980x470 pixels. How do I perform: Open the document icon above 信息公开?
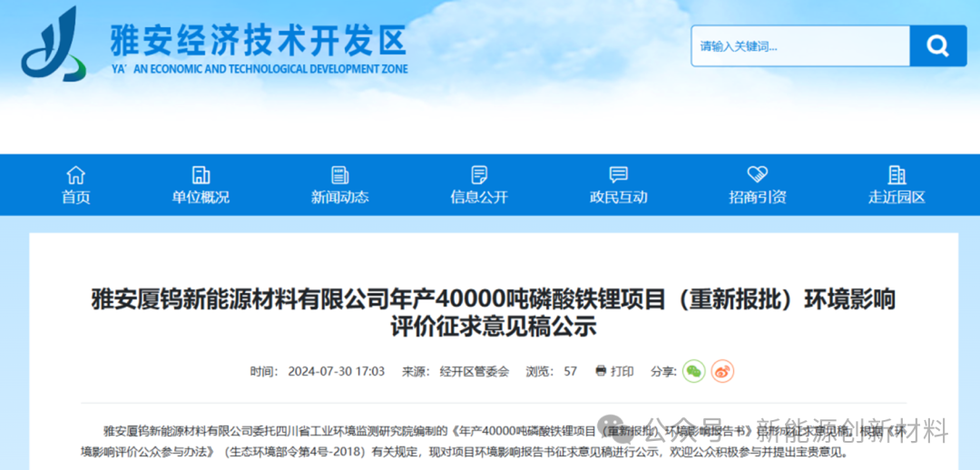(x=479, y=175)
